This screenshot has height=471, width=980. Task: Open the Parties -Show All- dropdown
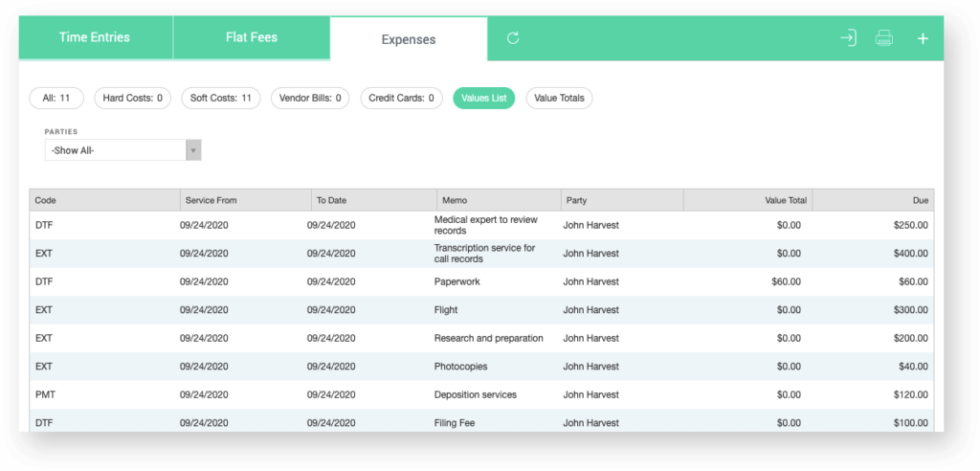coord(122,150)
